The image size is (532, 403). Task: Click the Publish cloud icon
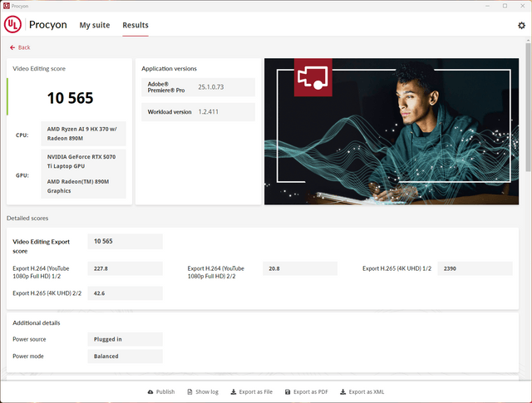tap(150, 392)
